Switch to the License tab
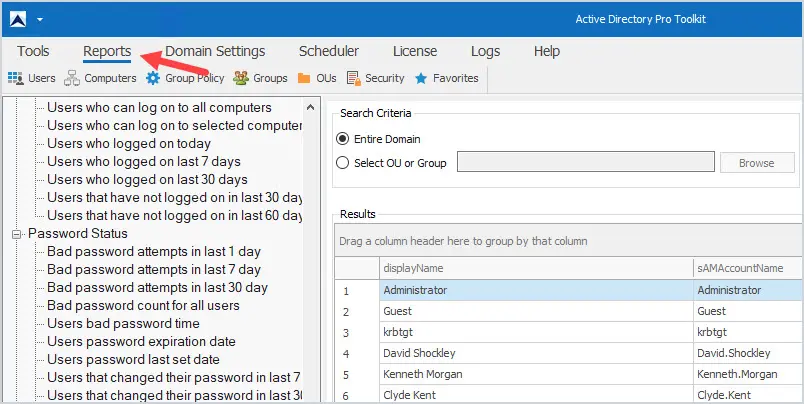 (x=415, y=51)
